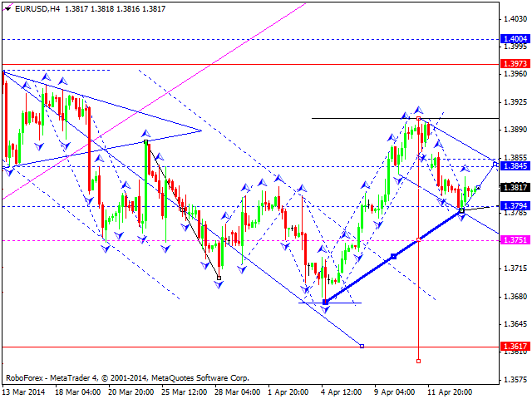Click the magenta 1.3751 level label
The image size is (532, 399).
515,240
